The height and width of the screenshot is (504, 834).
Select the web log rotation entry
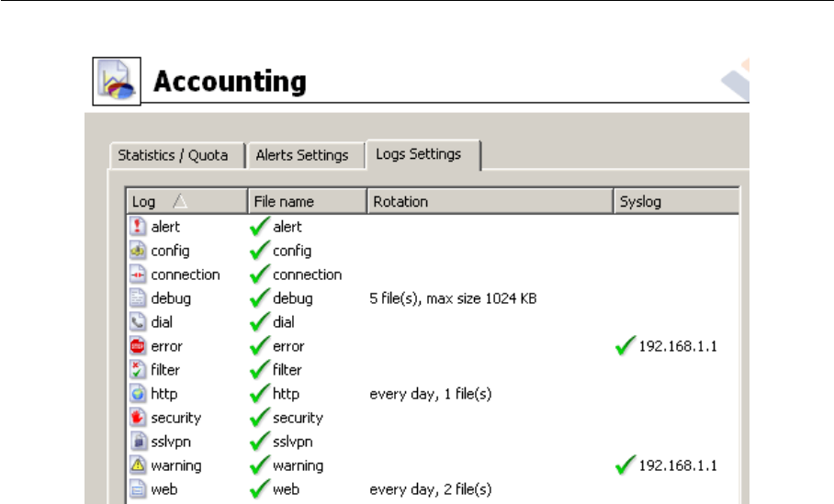point(430,489)
